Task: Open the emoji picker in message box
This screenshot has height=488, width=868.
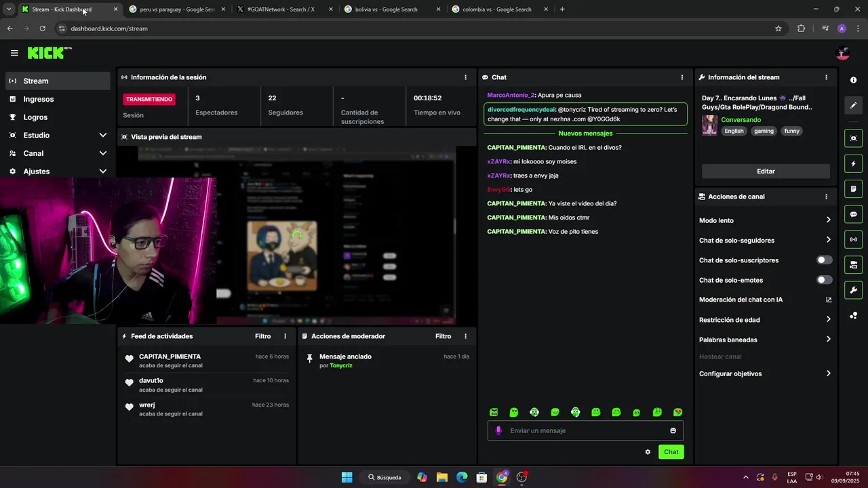Action: click(x=673, y=430)
